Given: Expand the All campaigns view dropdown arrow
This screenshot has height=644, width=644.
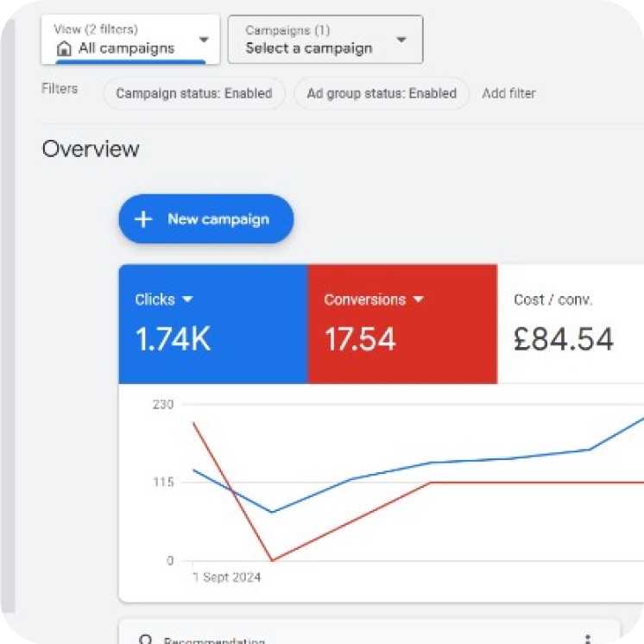Looking at the screenshot, I should (x=204, y=40).
